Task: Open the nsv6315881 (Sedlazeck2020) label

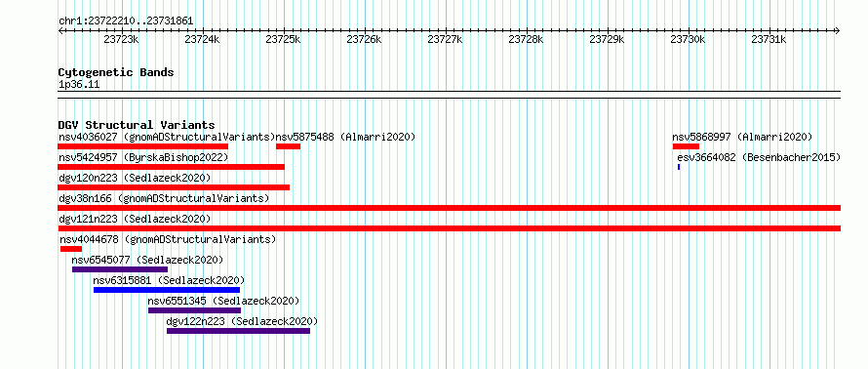Action: point(169,280)
